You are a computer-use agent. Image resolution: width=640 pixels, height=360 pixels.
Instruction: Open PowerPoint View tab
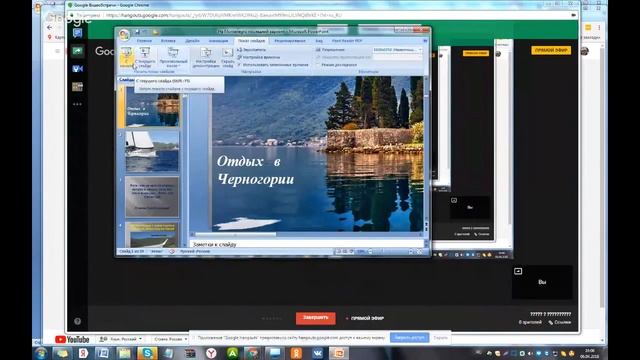click(x=319, y=41)
